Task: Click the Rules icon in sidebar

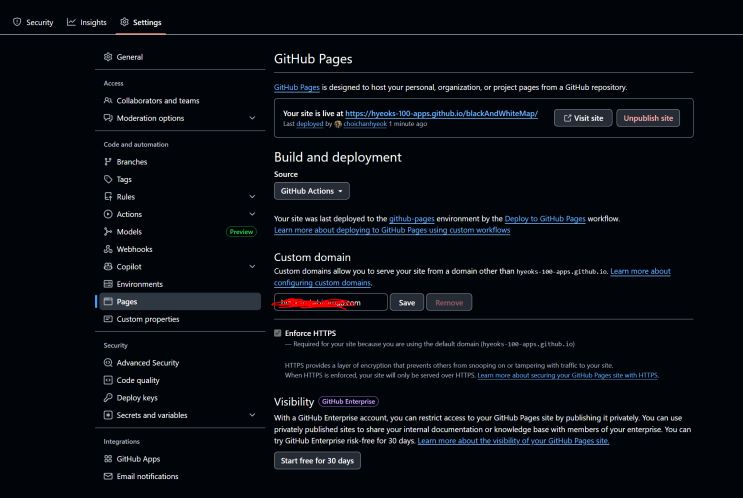Action: coord(108,197)
